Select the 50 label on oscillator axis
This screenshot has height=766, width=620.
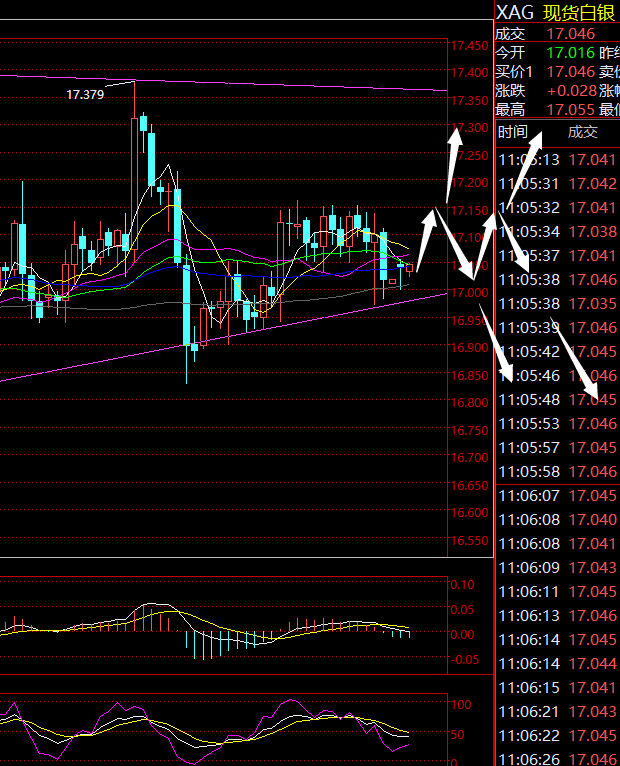click(x=457, y=735)
